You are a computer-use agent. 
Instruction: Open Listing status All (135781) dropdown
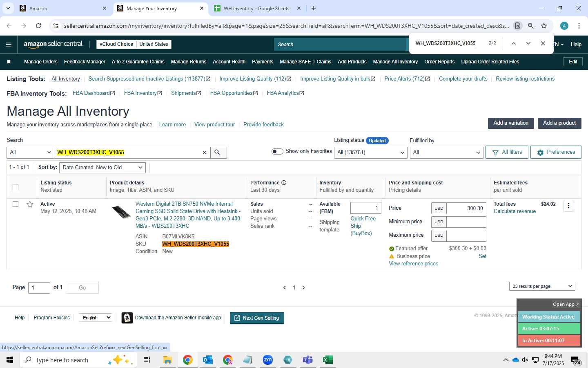pyautogui.click(x=371, y=153)
